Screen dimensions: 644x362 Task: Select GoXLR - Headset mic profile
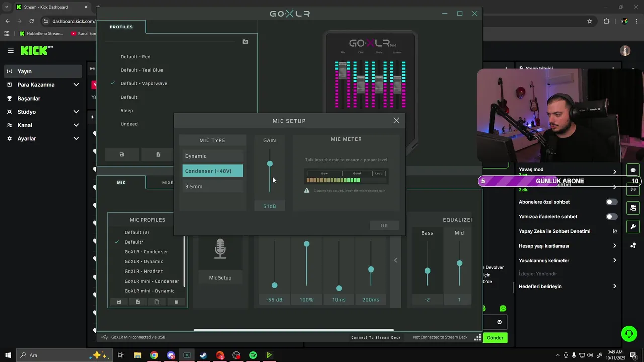coord(144,271)
